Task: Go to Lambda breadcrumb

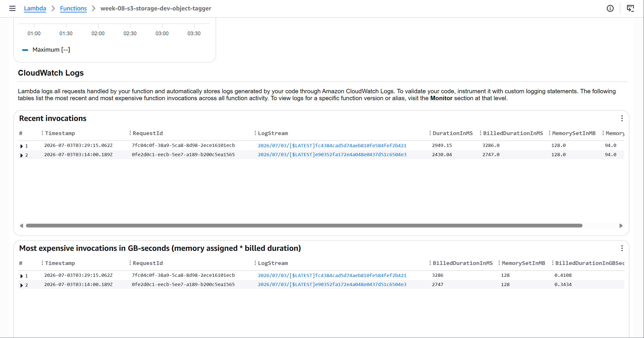Action: coord(35,8)
